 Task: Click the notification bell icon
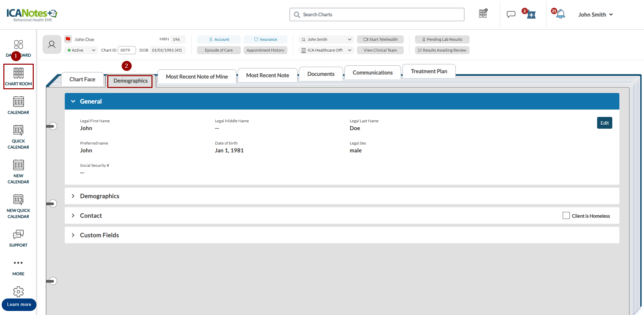tap(560, 14)
